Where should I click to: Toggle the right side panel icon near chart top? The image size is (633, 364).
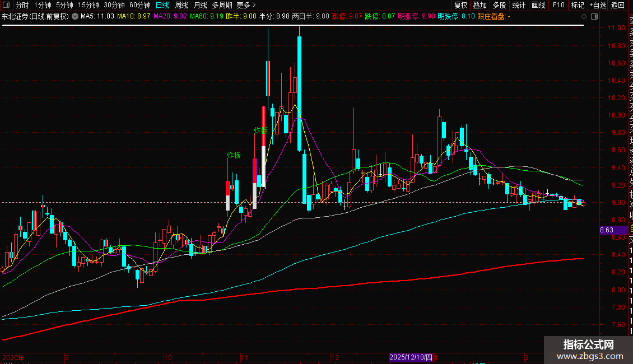pos(594,17)
